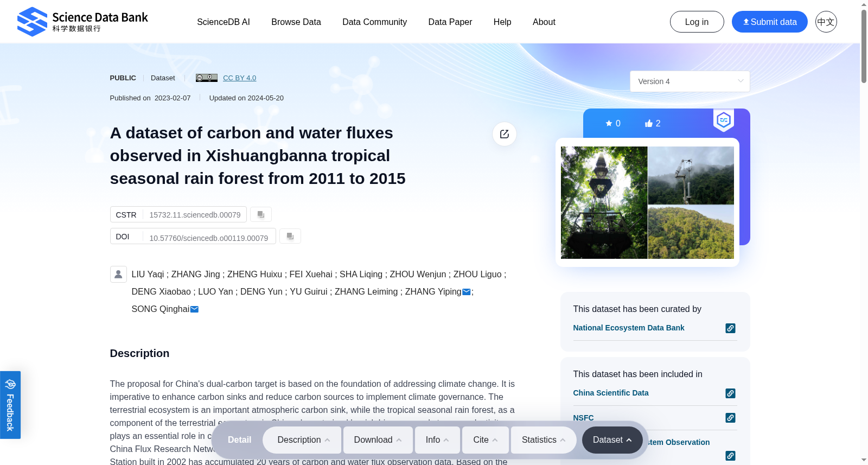The image size is (868, 465).
Task: Click the PUBLIC status label
Action: [x=123, y=78]
